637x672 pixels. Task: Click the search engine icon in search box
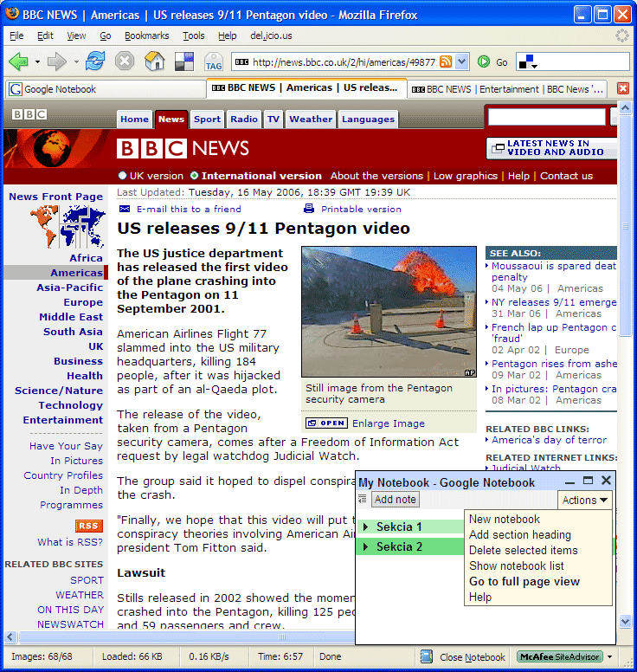pyautogui.click(x=526, y=61)
